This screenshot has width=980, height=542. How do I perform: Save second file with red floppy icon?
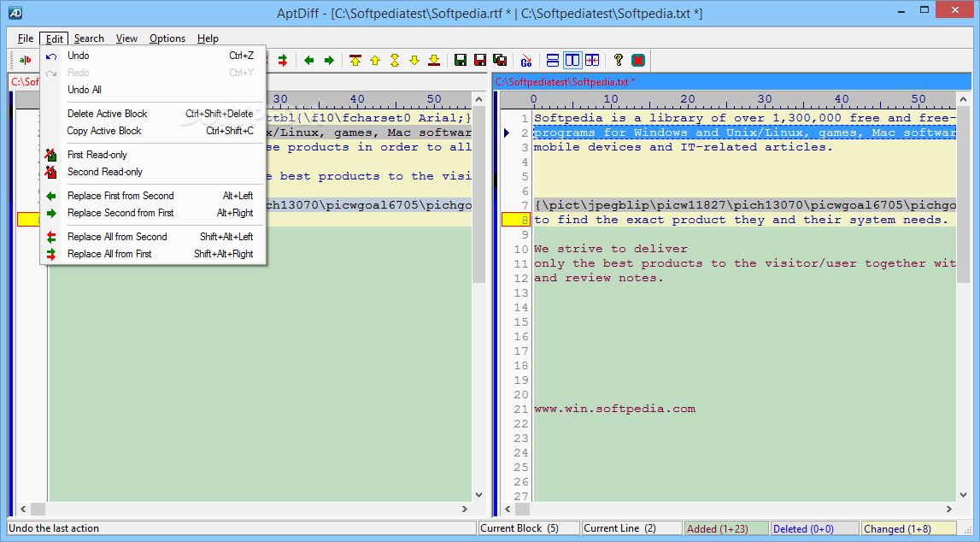(480, 60)
